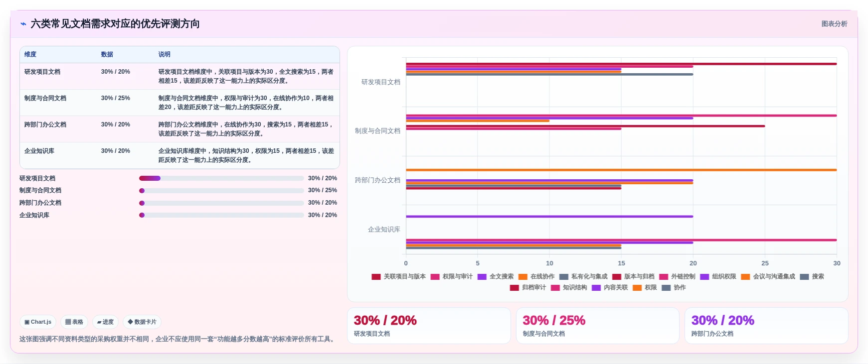The width and height of the screenshot is (868, 364).
Task: Click the 企业知识库 chart axis label
Action: [x=384, y=230]
